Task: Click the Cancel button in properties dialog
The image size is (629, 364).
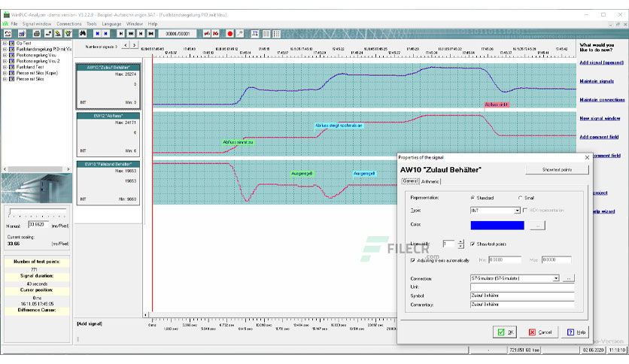Action: [540, 332]
